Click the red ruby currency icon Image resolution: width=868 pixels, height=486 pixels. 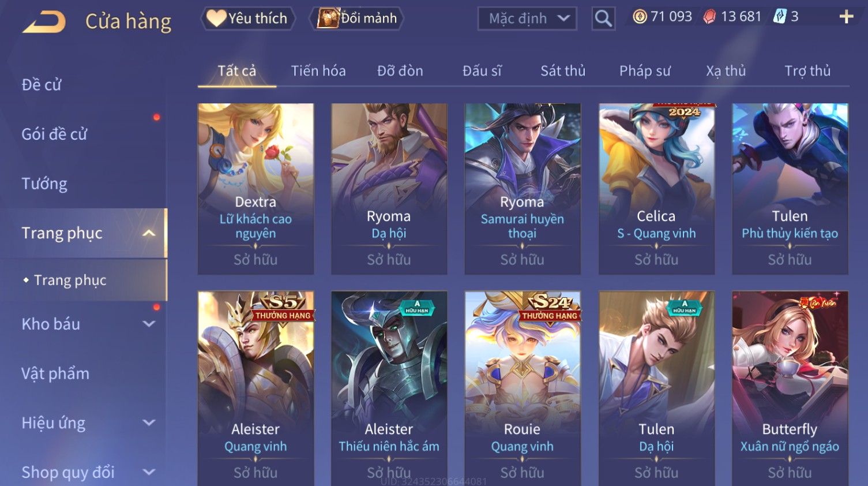(709, 17)
